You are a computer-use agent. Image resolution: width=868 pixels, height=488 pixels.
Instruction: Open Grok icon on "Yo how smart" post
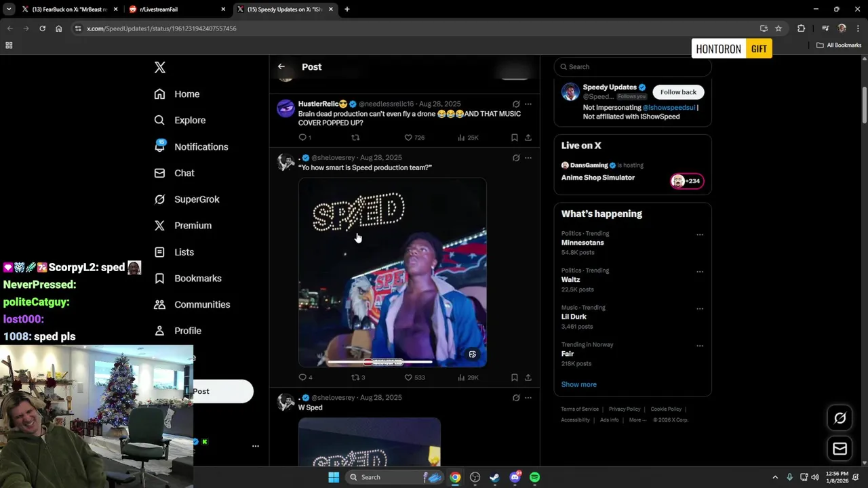coord(516,158)
